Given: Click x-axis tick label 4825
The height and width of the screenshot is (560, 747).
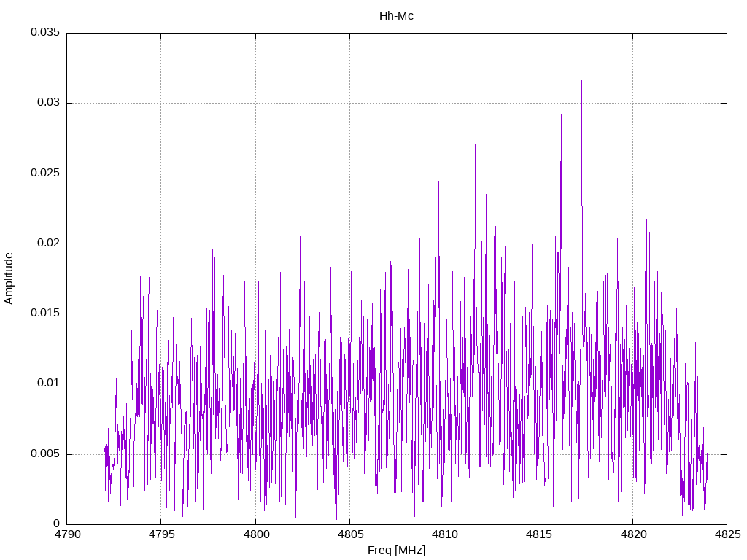Looking at the screenshot, I should click(x=727, y=534).
